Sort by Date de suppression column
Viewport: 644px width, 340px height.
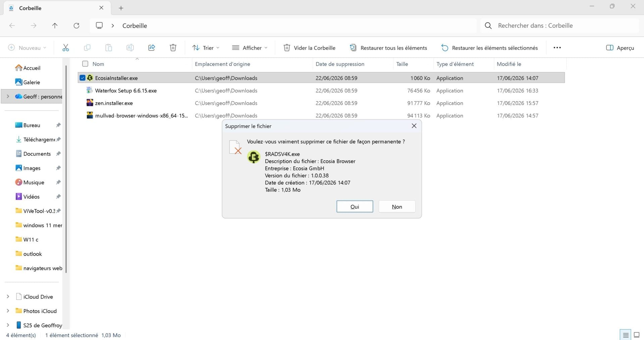[340, 64]
